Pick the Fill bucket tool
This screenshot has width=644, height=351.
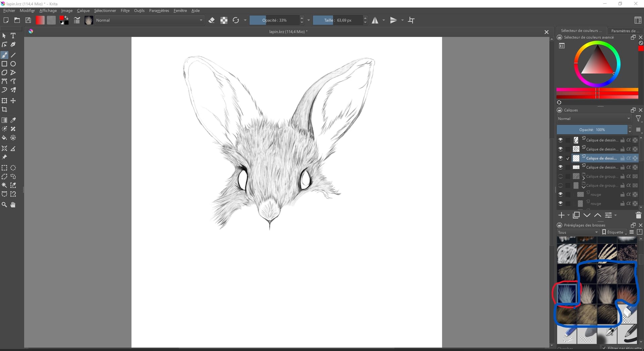[4, 138]
